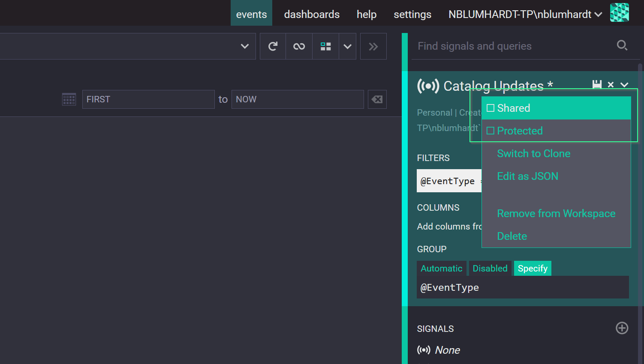Open the dropdown next to grid view icon
This screenshot has width=644, height=364.
(347, 46)
